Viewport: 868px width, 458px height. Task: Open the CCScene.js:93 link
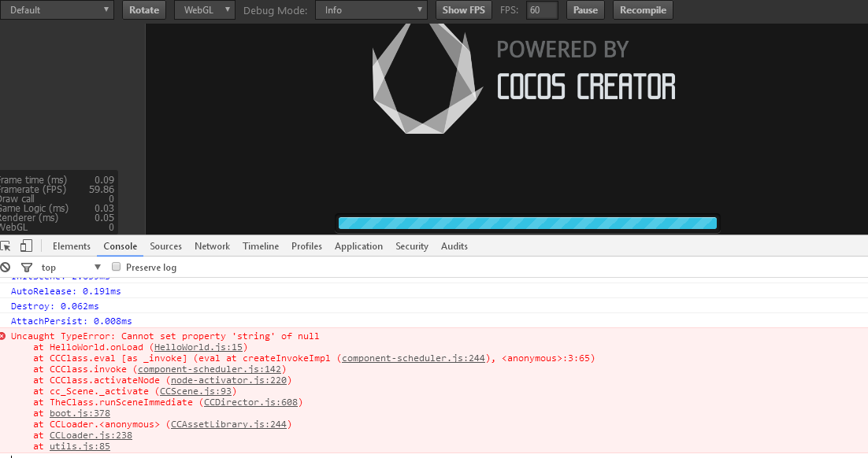tap(195, 392)
